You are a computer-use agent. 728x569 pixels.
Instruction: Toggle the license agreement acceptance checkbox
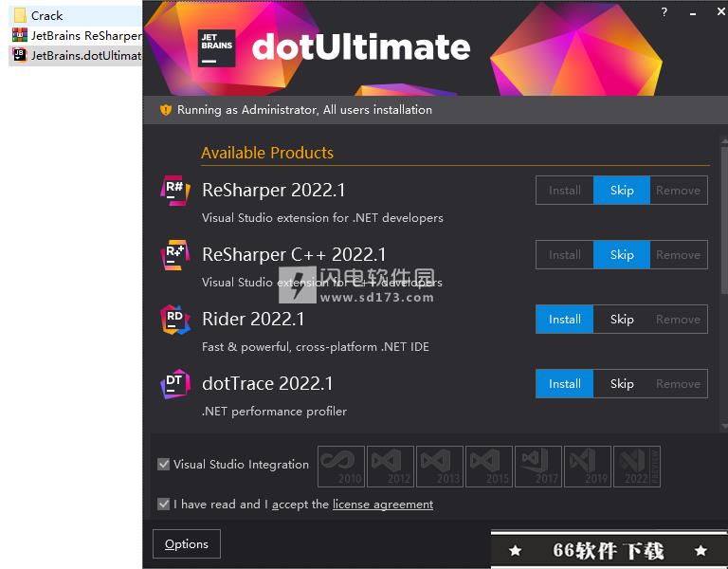tap(163, 504)
